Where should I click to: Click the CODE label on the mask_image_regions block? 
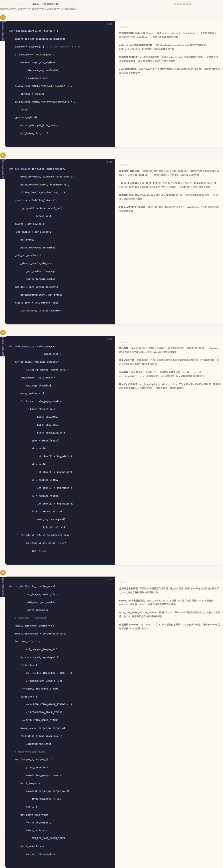coord(110,339)
